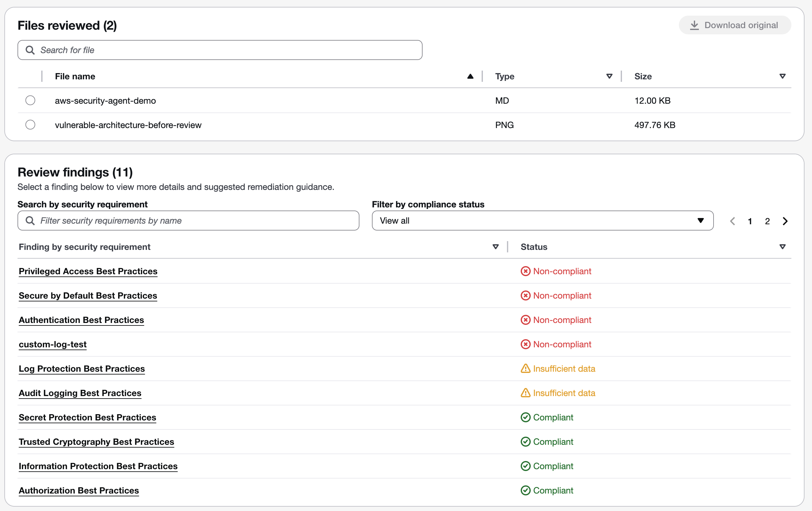Sort ascending by File name arrow

470,77
